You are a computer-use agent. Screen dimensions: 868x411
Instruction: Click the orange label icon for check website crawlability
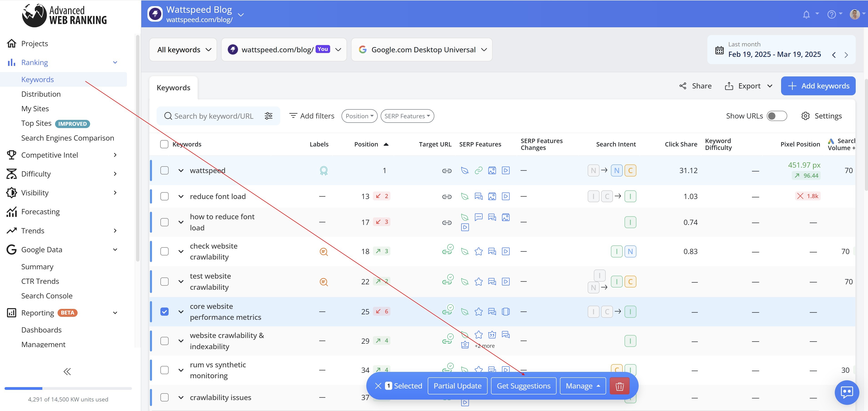pos(324,252)
